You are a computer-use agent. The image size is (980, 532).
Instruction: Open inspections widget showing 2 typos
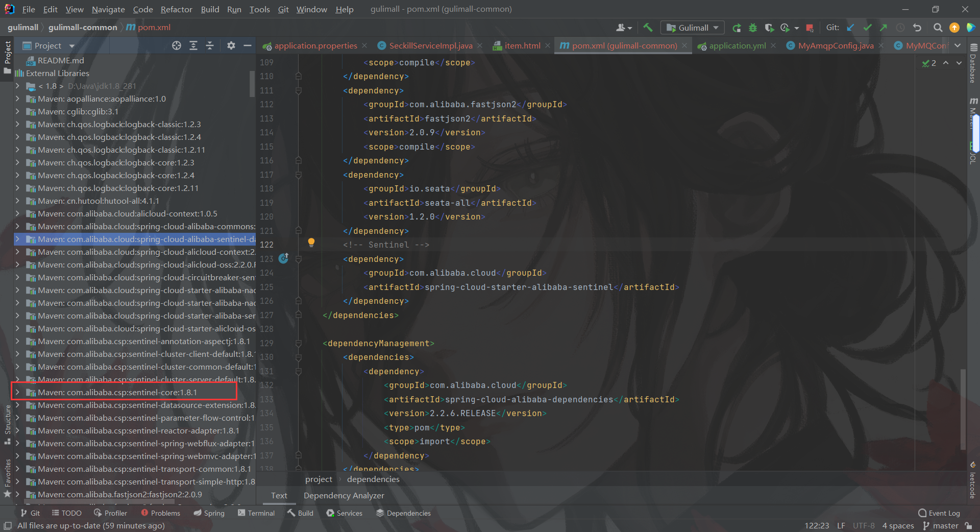point(929,63)
